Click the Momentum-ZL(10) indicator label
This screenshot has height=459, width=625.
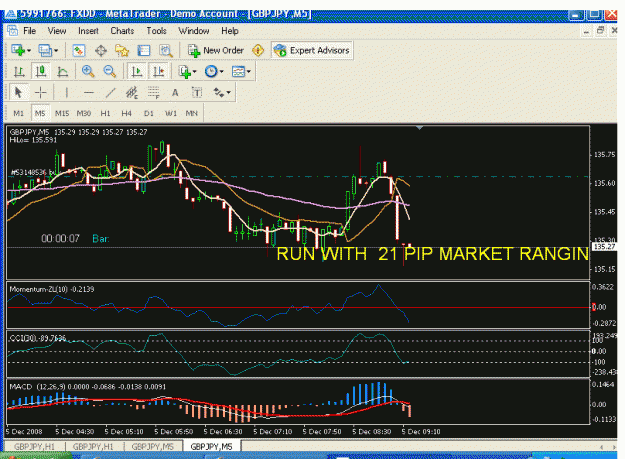[x=52, y=289]
